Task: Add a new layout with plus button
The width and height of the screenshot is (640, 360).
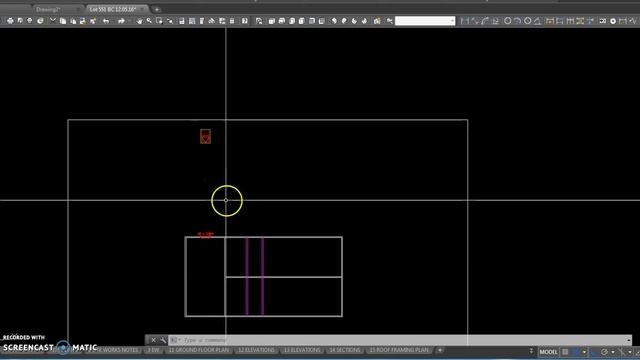Action: [x=440, y=350]
